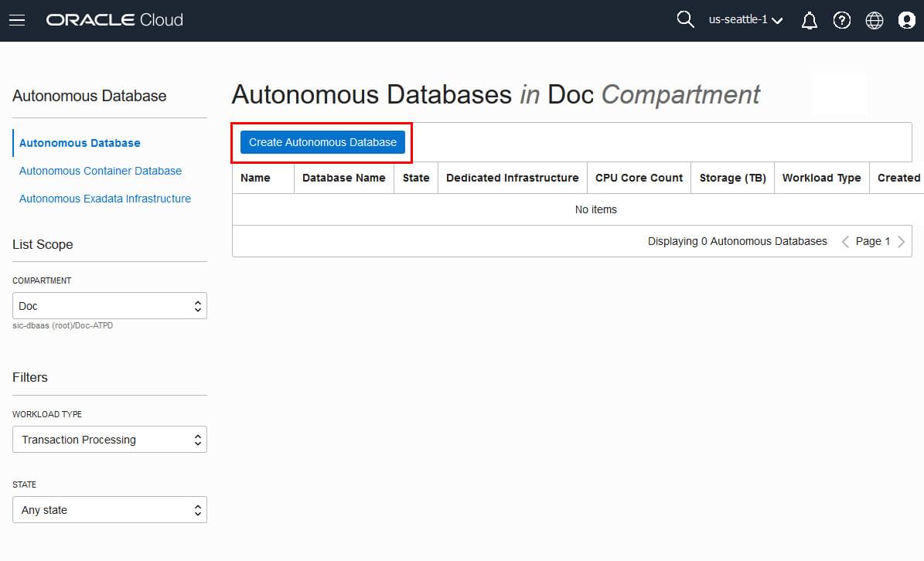Open the State filter dropdown

pos(109,509)
